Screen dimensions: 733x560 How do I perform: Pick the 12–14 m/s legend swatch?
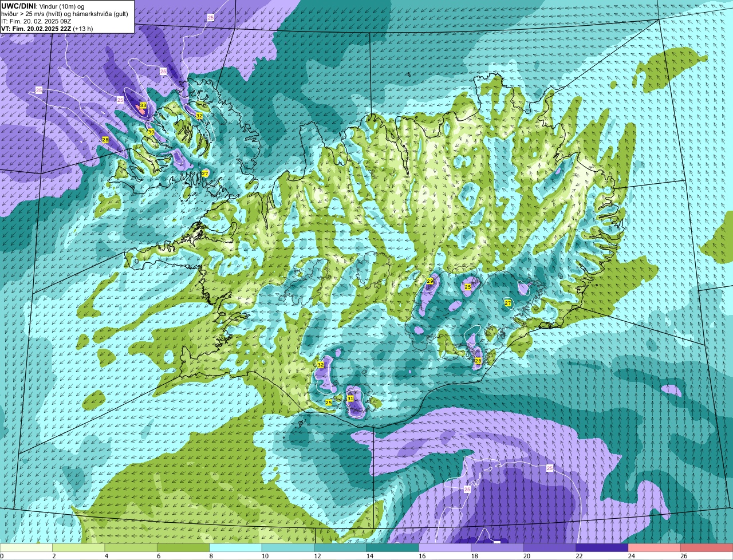pyautogui.click(x=340, y=547)
